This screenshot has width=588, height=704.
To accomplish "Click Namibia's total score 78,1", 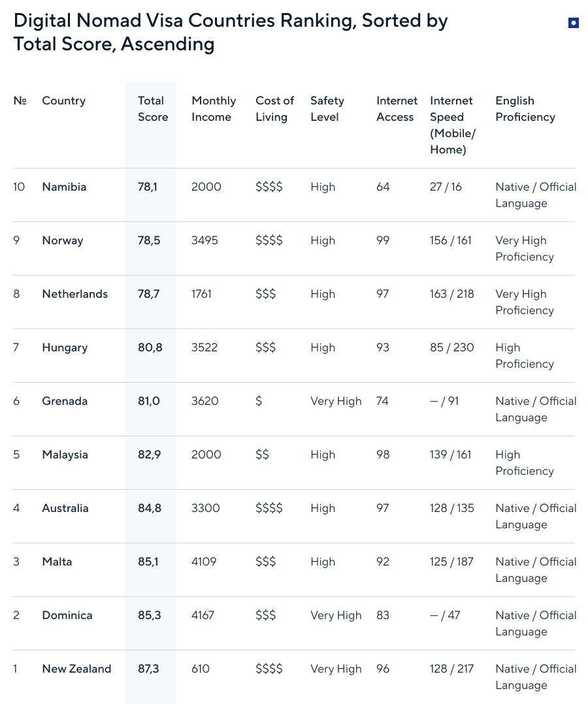I will tap(148, 187).
